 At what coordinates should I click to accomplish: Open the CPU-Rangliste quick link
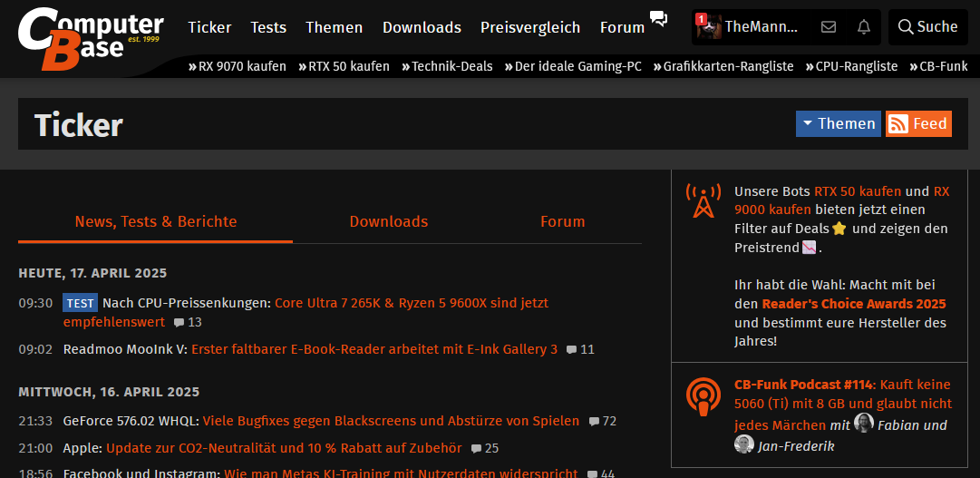pyautogui.click(x=852, y=66)
